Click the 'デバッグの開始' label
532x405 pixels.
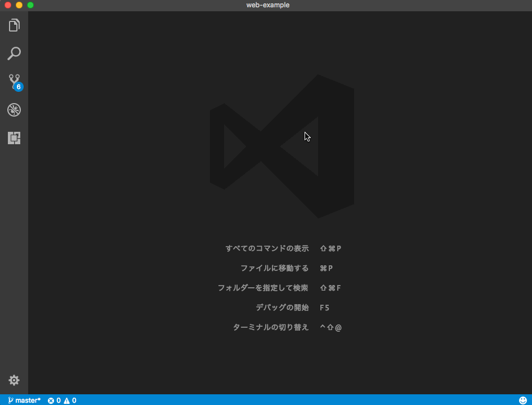pos(282,308)
